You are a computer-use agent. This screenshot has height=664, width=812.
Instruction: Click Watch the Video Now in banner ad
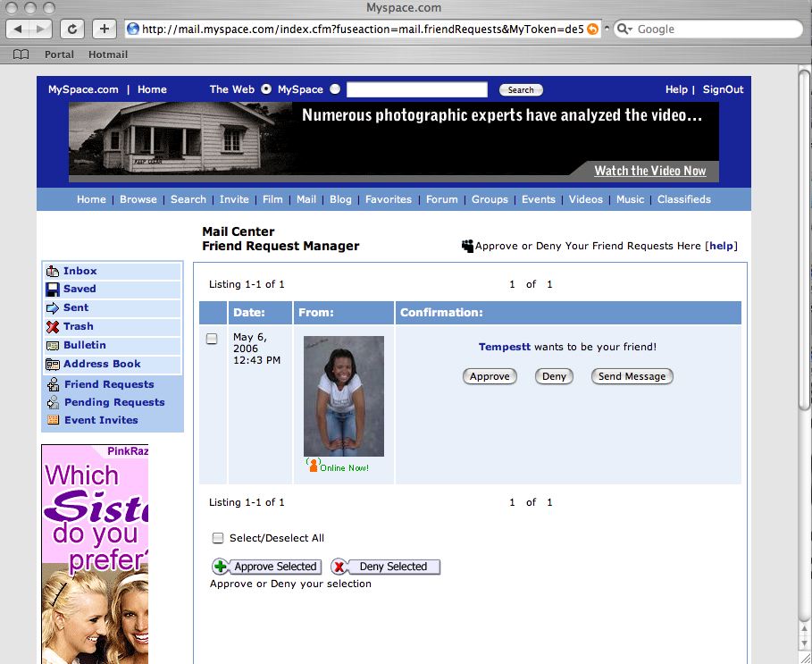(650, 171)
